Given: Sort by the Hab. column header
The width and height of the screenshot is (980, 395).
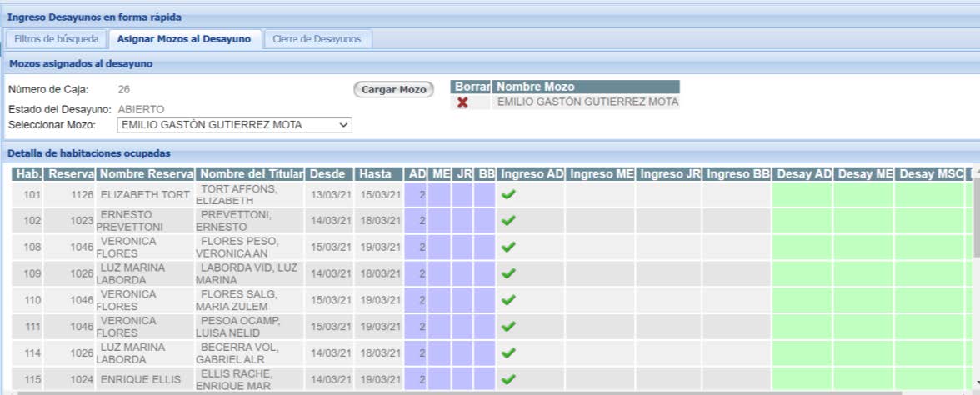Looking at the screenshot, I should coord(29,174).
